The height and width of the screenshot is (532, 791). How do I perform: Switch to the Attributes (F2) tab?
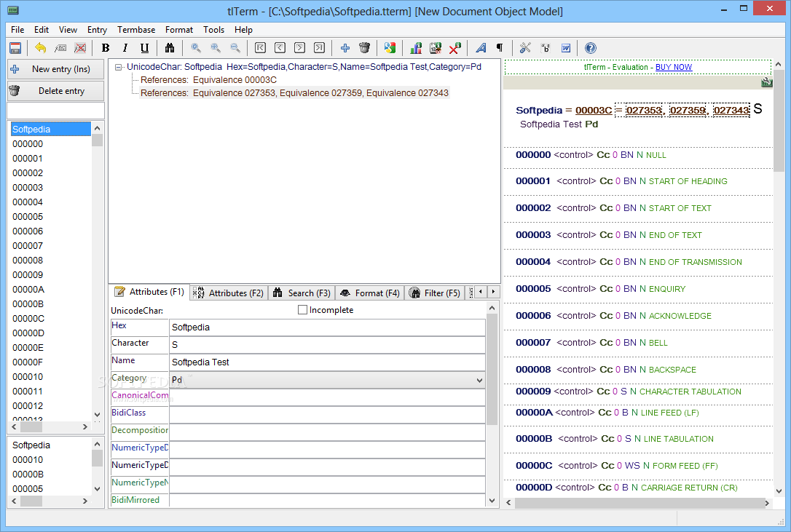coord(229,293)
